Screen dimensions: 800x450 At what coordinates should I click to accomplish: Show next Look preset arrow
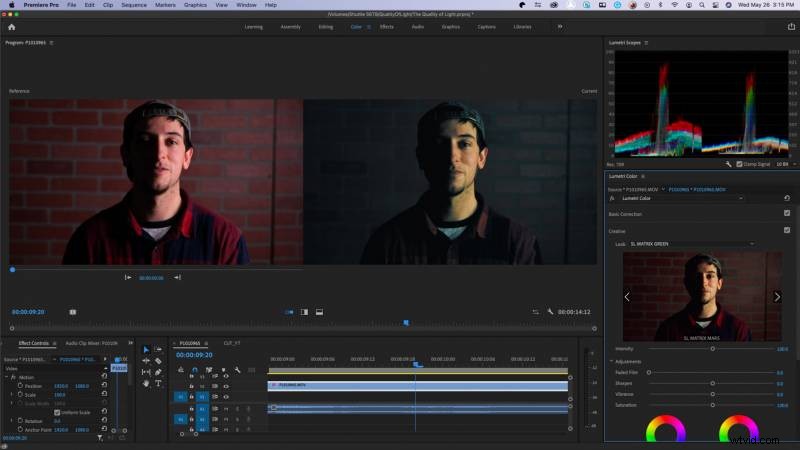click(777, 296)
